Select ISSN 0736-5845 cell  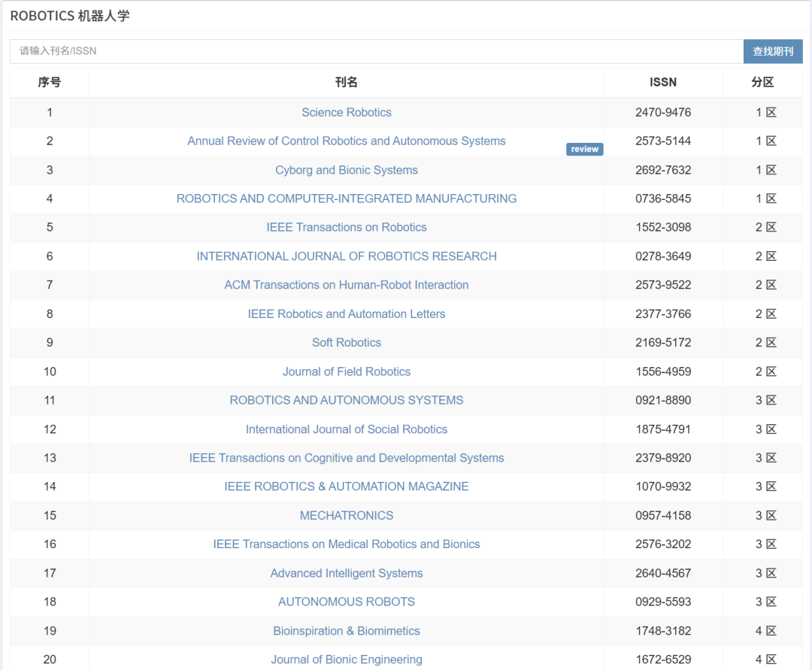[663, 199]
